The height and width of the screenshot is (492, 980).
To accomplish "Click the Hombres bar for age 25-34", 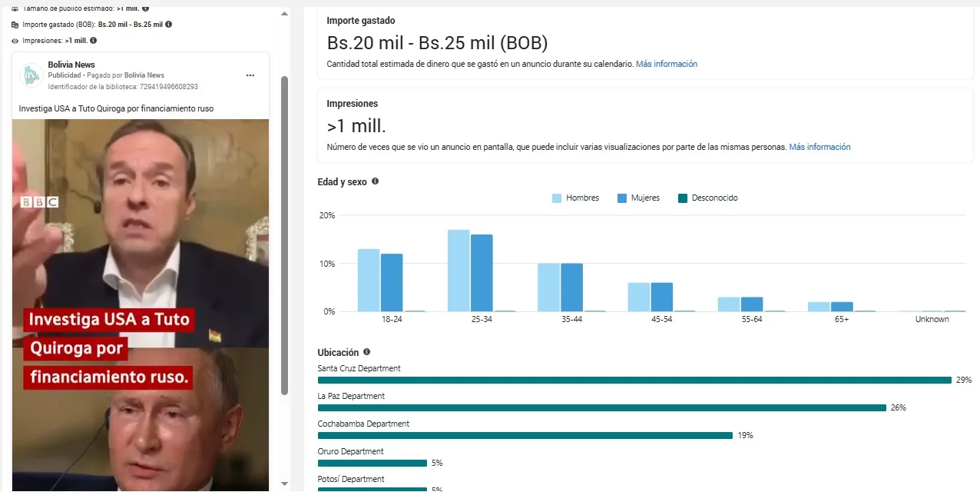I will point(459,271).
